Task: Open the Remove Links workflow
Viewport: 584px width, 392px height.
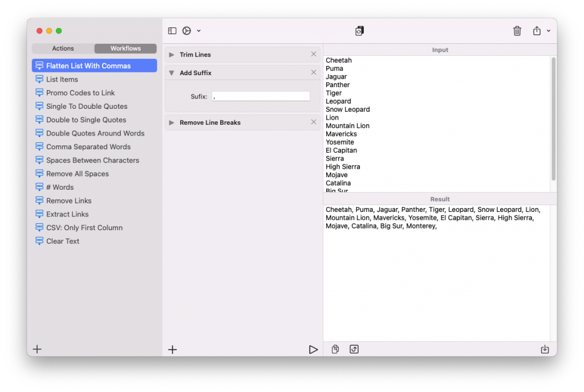Action: tap(94, 201)
